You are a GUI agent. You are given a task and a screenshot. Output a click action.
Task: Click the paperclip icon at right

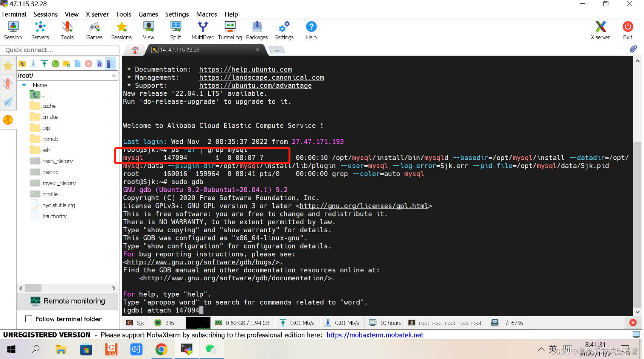pyautogui.click(x=633, y=49)
